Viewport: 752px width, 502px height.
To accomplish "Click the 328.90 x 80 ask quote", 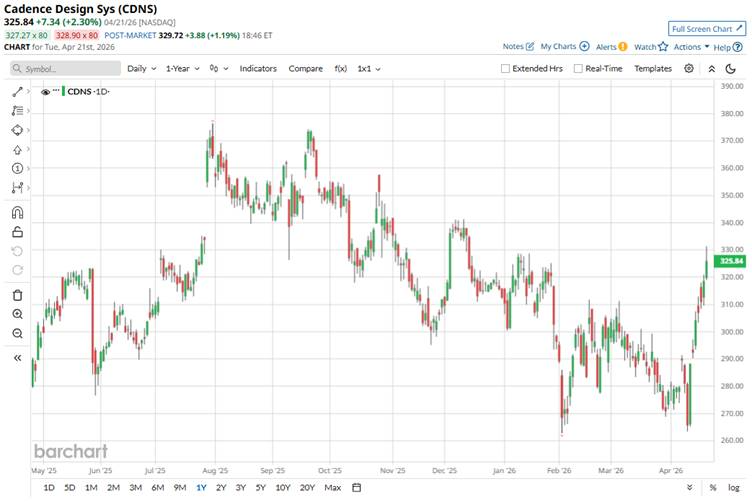I will [77, 35].
